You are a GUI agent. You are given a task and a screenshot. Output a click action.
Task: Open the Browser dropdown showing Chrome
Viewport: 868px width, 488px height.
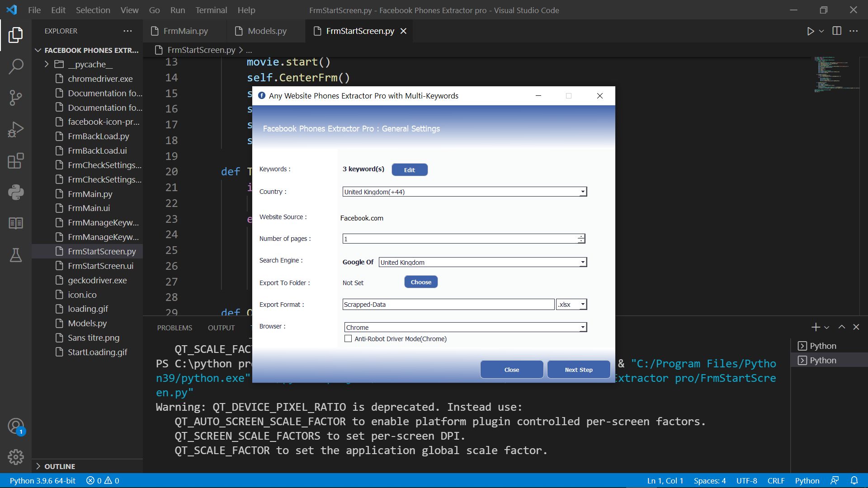[466, 328]
